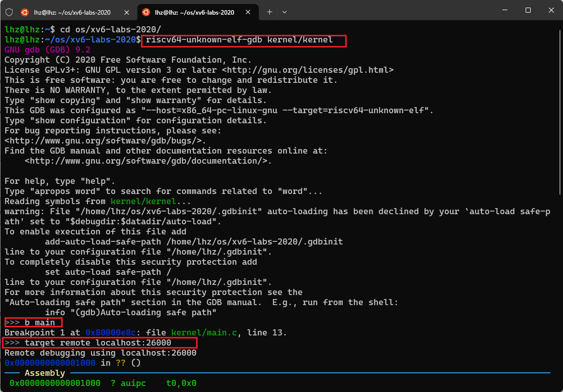Close the Windows Terminal window

coord(550,10)
